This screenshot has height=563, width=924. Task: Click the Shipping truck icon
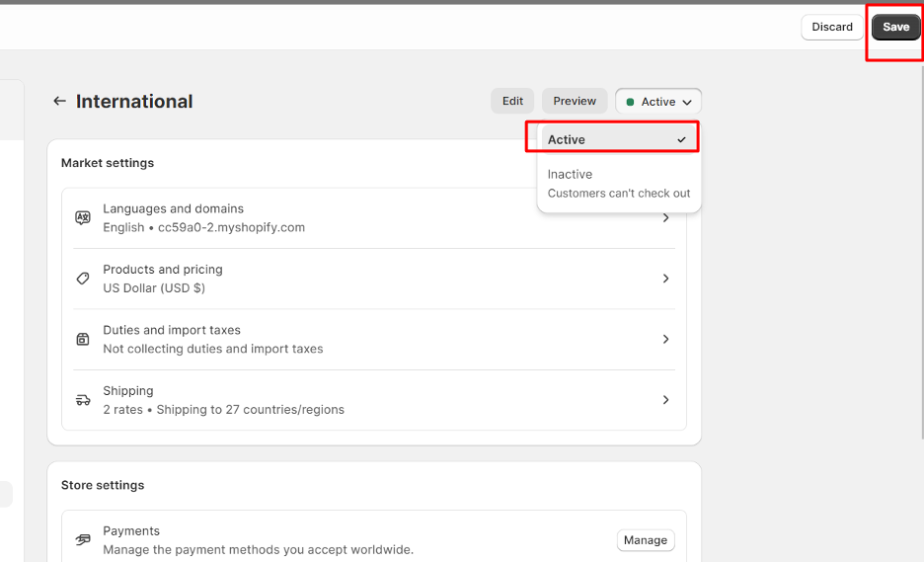pos(83,400)
